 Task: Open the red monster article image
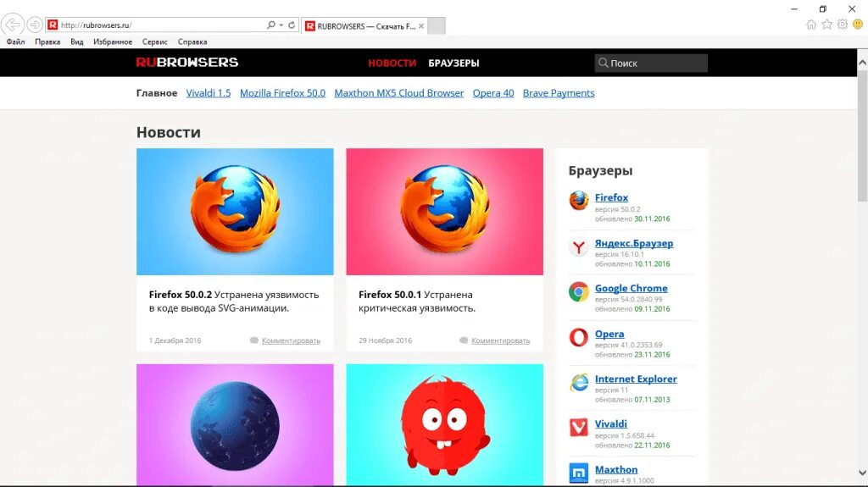[x=444, y=425]
